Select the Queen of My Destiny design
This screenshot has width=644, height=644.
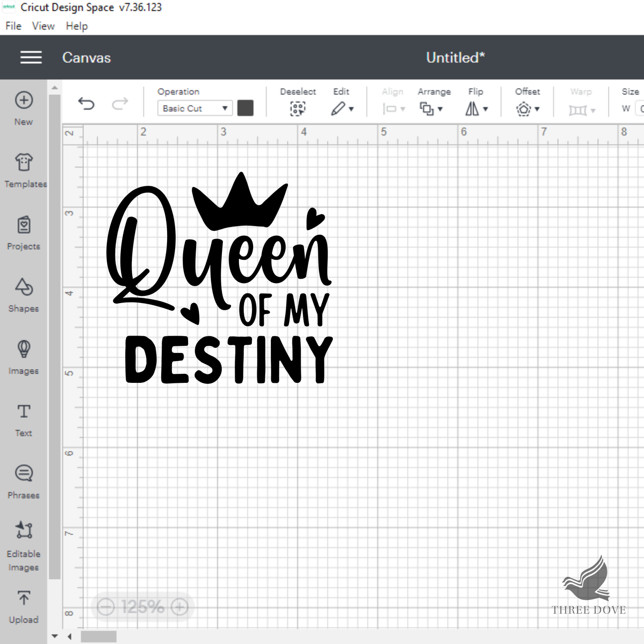[220, 278]
